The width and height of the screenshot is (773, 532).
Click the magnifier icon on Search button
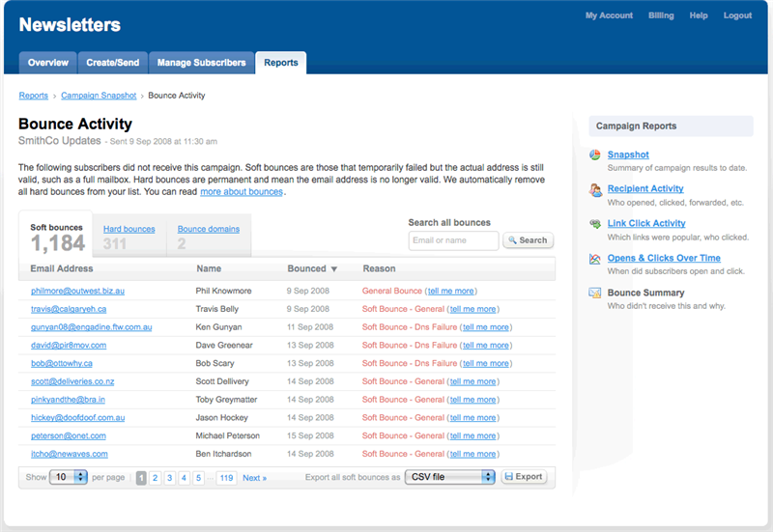click(512, 240)
